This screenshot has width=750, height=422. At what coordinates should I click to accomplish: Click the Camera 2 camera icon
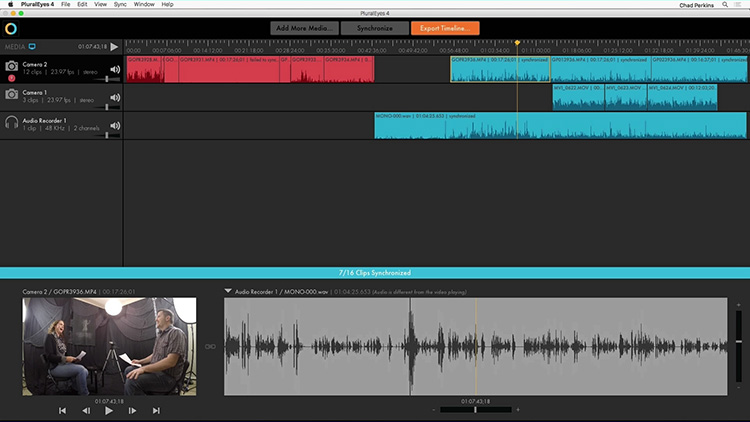point(11,66)
